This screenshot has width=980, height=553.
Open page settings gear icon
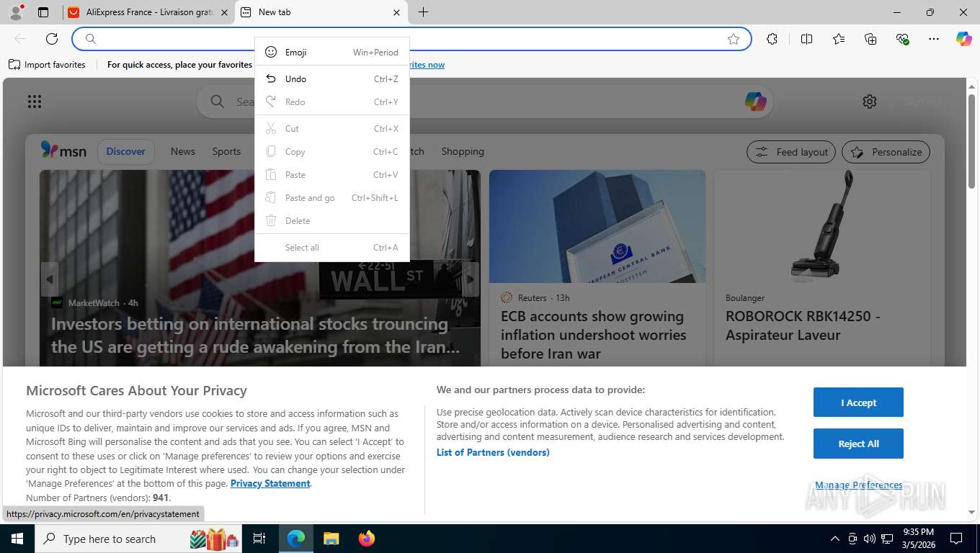pos(870,102)
